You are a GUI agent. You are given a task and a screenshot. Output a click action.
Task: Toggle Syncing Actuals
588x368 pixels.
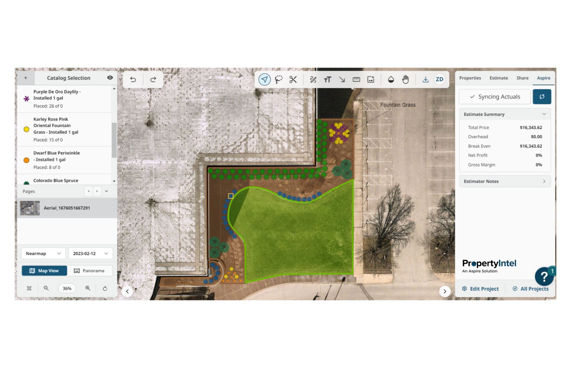[x=495, y=97]
